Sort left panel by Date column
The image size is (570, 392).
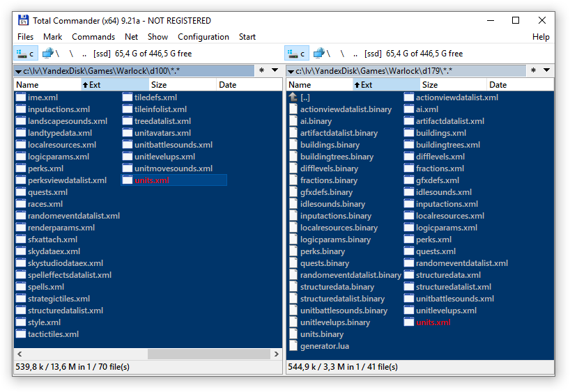tap(249, 85)
